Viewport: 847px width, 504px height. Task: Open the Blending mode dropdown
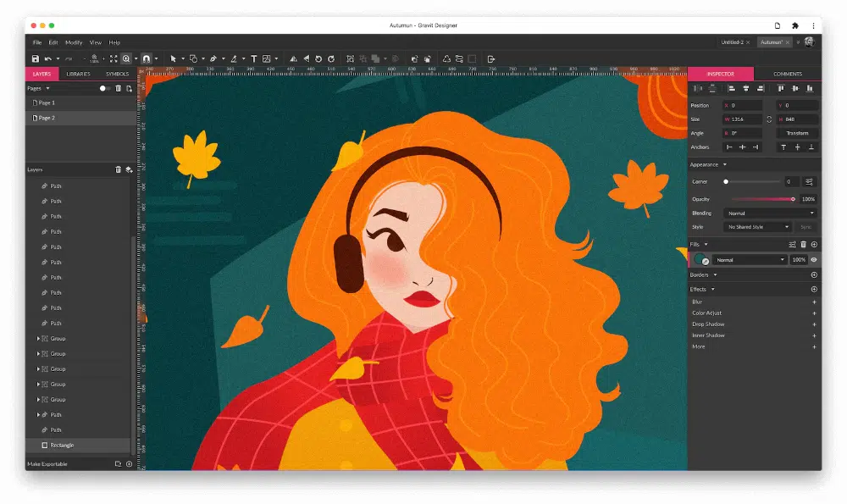[770, 213]
